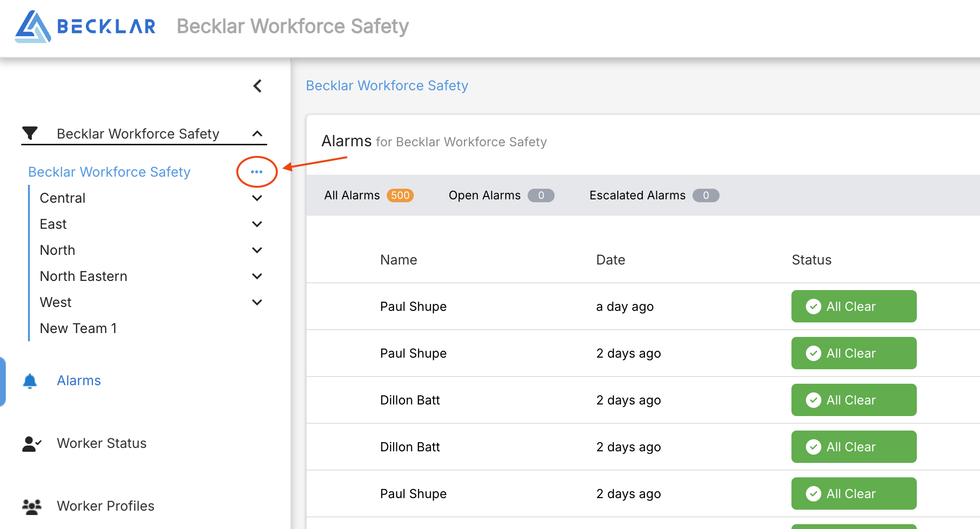980x529 pixels.
Task: Click the Worker Profiles group icon
Action: coord(32,506)
